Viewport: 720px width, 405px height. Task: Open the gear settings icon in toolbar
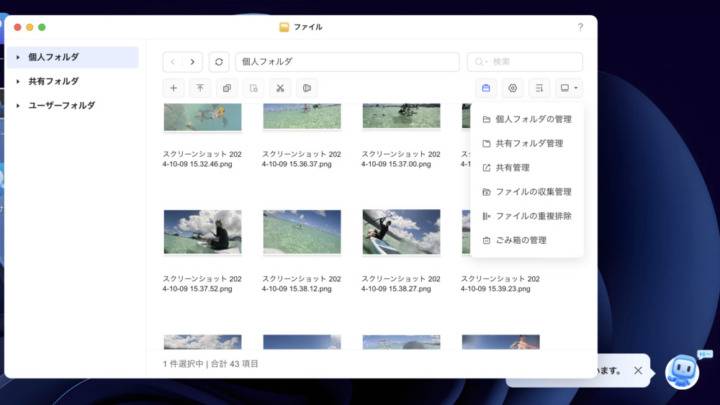point(513,88)
